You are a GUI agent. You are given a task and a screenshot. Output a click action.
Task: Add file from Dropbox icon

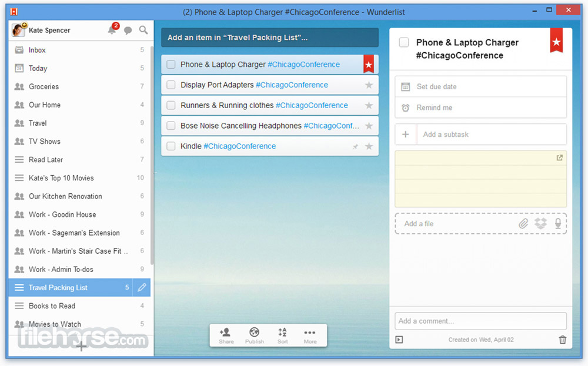540,224
